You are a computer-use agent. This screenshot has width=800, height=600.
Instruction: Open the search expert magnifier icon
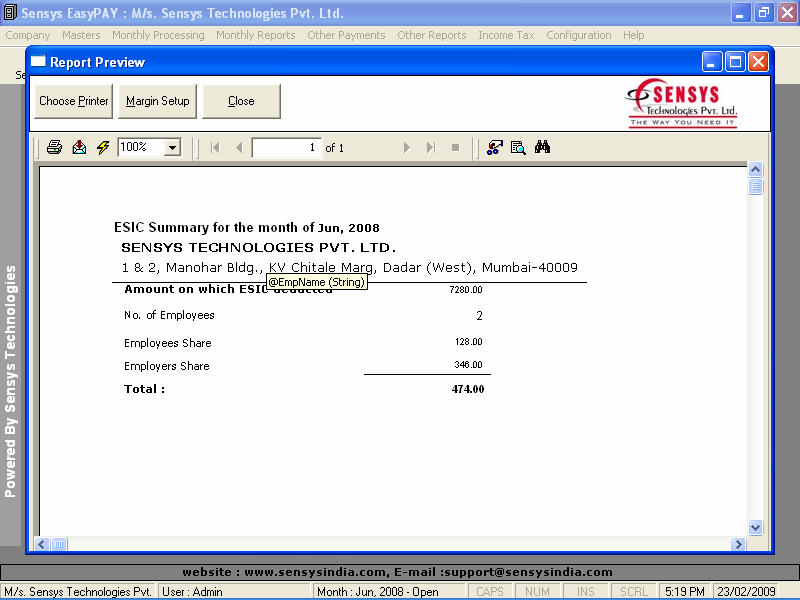click(x=518, y=147)
